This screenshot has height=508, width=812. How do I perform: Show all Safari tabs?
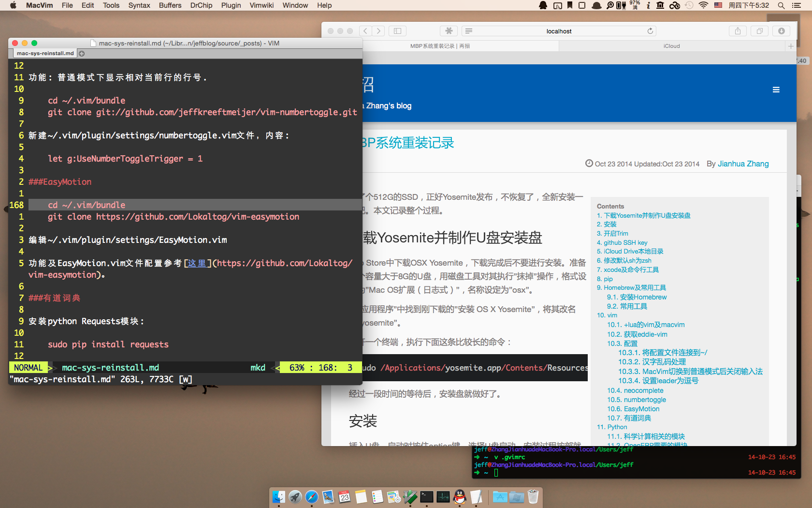point(759,31)
